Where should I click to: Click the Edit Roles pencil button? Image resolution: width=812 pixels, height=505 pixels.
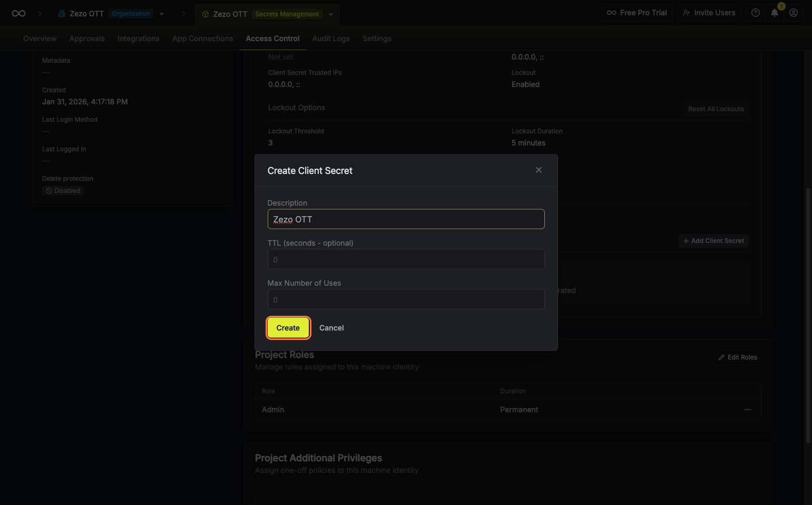(737, 357)
